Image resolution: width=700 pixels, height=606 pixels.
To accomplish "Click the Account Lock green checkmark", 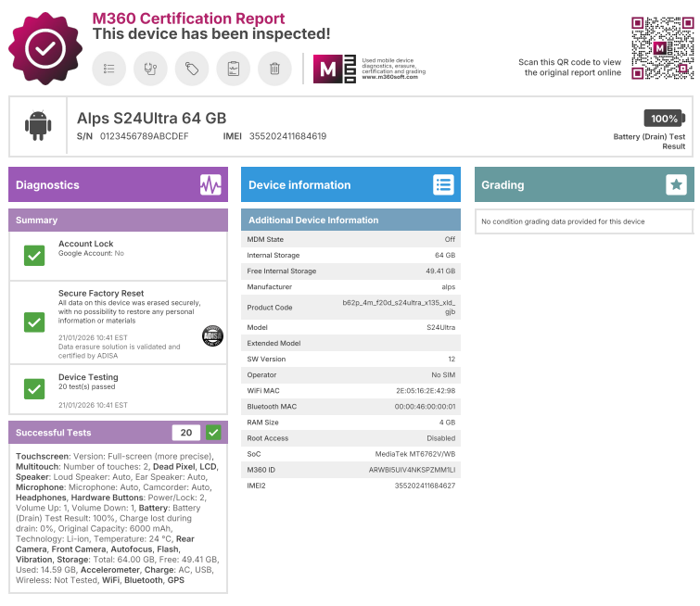I will pyautogui.click(x=34, y=256).
